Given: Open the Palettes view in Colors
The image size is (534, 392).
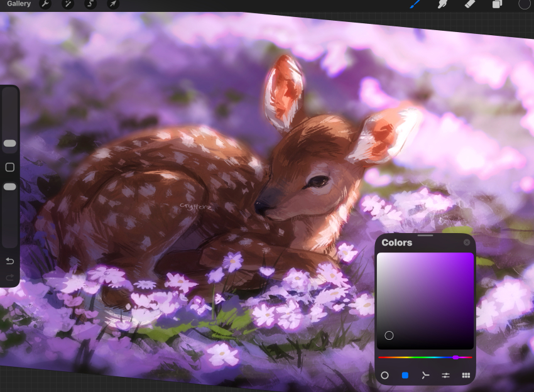Looking at the screenshot, I should pyautogui.click(x=466, y=375).
